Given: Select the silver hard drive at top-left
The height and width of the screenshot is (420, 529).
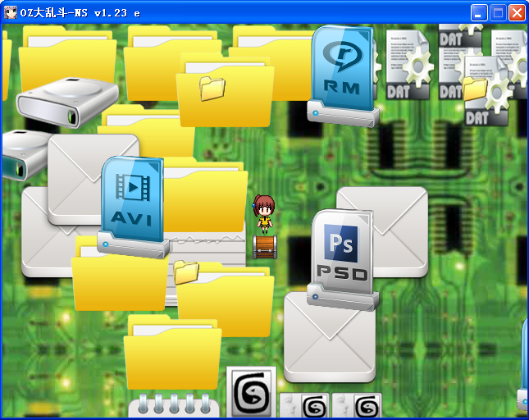Looking at the screenshot, I should click(67, 103).
